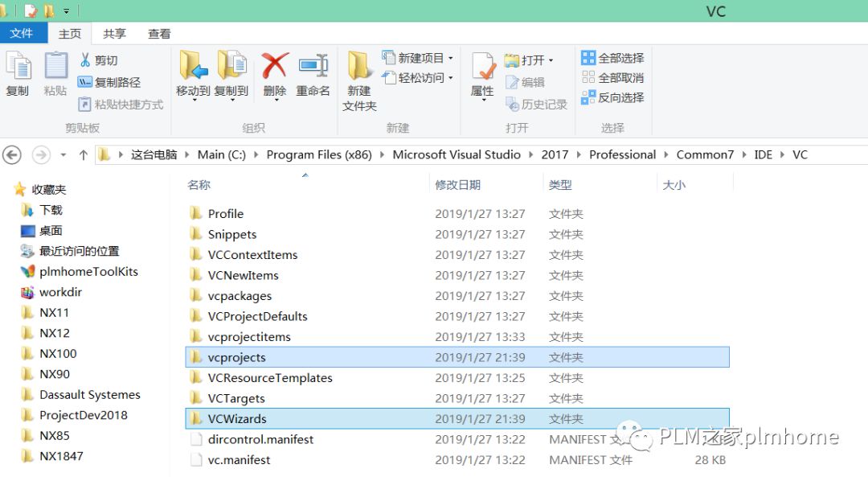Click Copy path (复制路径)

[x=109, y=83]
